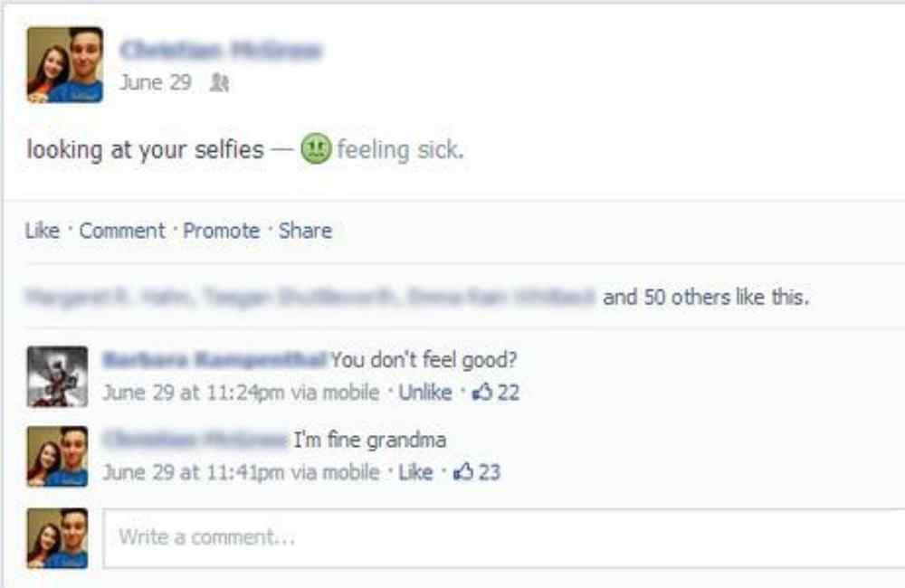The width and height of the screenshot is (905, 588).
Task: Open the post author's profile picture
Action: click(64, 64)
